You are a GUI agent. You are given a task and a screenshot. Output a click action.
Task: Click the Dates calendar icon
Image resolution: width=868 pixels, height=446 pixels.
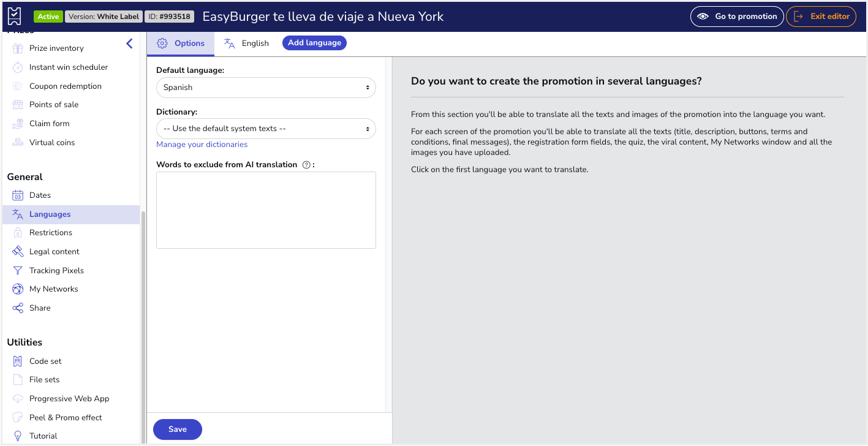[18, 195]
